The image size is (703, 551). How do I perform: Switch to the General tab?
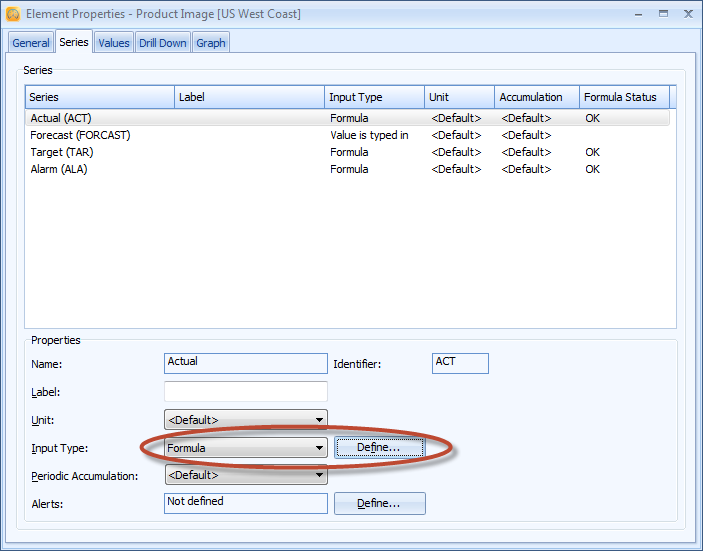[31, 43]
